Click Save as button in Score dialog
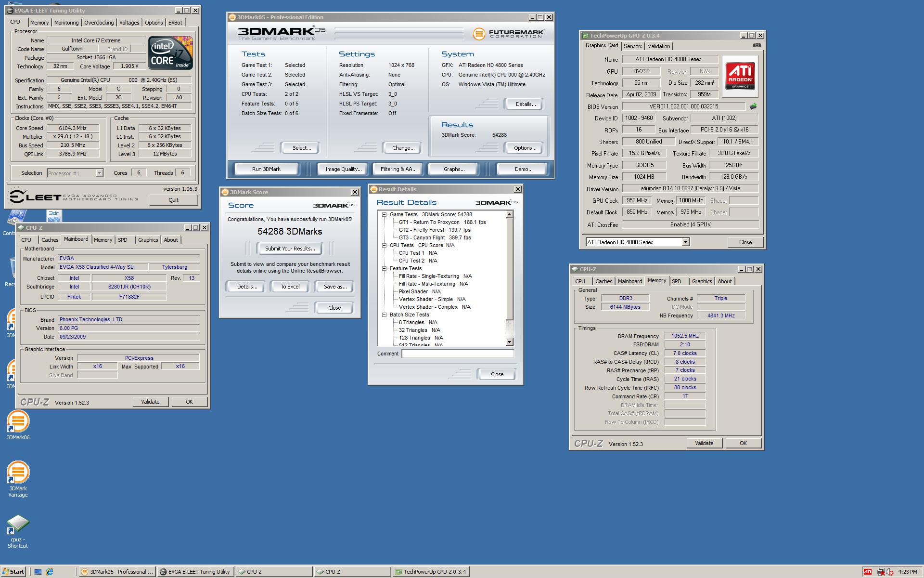924x578 pixels. [335, 287]
